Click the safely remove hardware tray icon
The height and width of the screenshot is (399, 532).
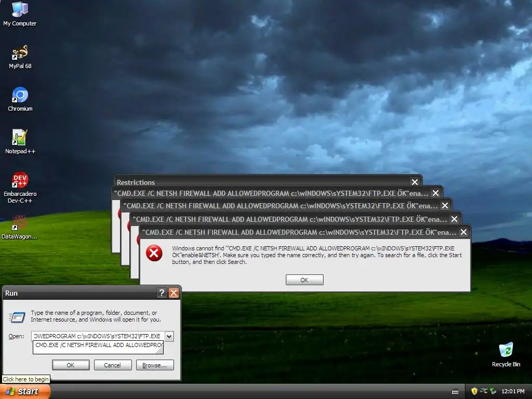[x=493, y=391]
